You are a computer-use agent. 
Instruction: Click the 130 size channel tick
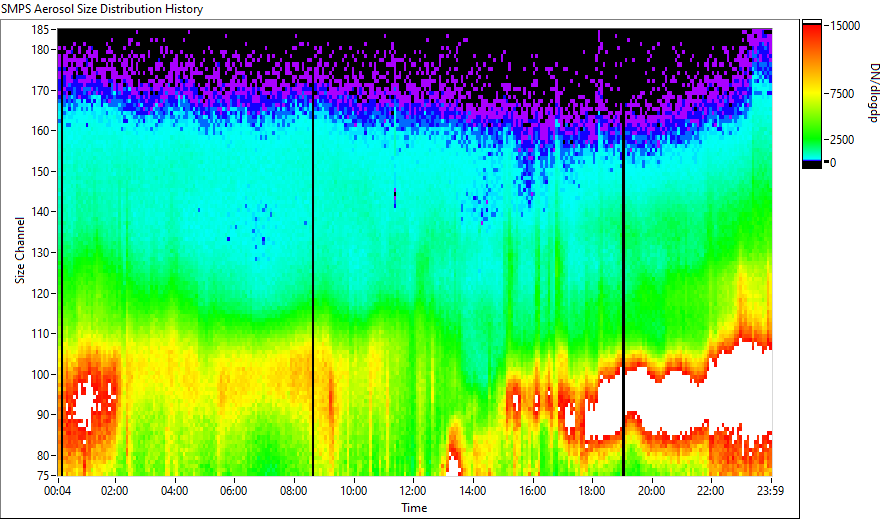[x=39, y=252]
